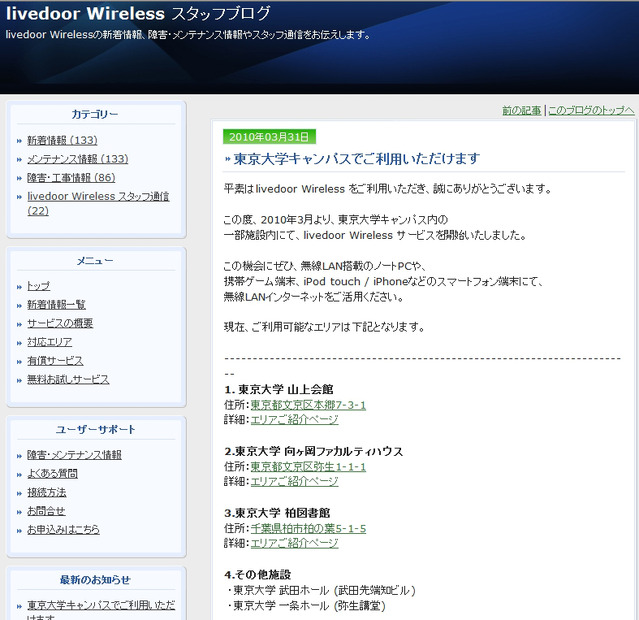Click the blog subtitle under the header title
This screenshot has width=639, height=620.
(188, 35)
